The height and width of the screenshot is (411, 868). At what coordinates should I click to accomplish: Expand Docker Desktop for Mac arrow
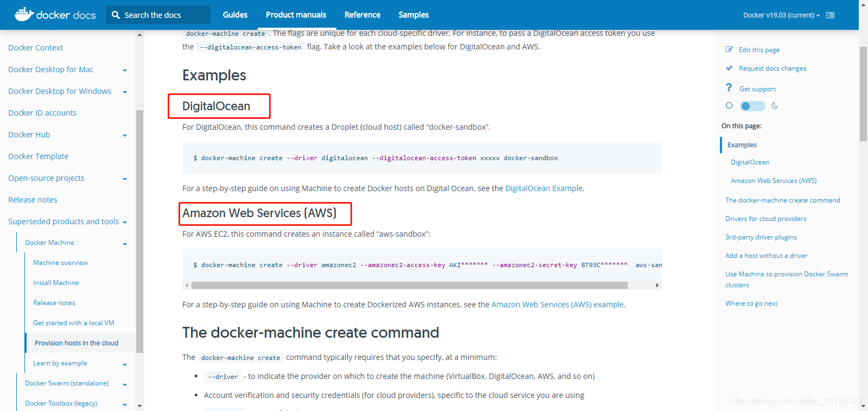tap(125, 70)
